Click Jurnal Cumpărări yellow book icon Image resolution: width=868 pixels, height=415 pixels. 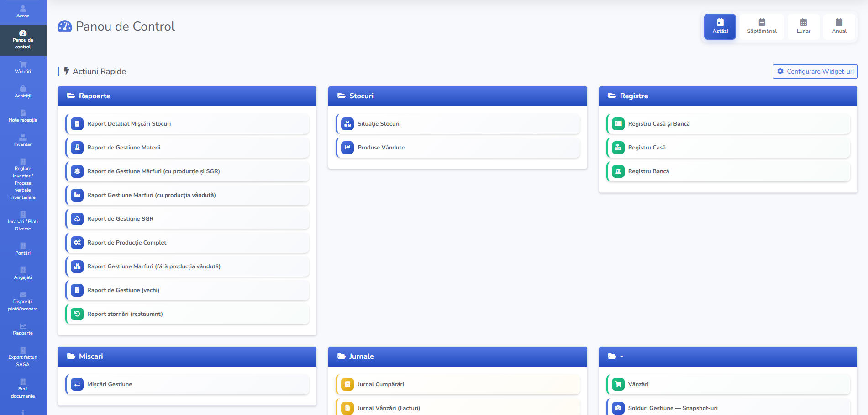(347, 384)
